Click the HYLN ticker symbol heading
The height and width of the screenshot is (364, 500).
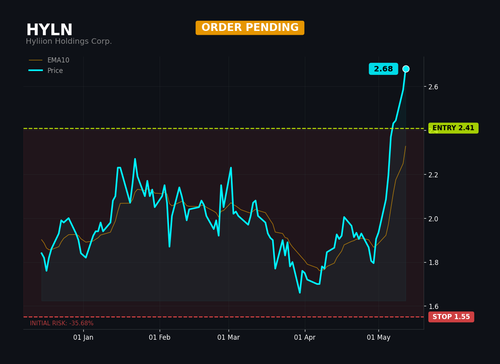(49, 30)
